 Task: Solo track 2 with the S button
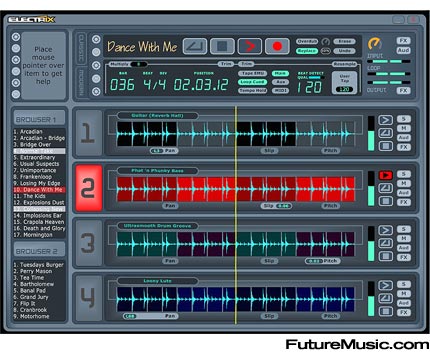coord(404,174)
